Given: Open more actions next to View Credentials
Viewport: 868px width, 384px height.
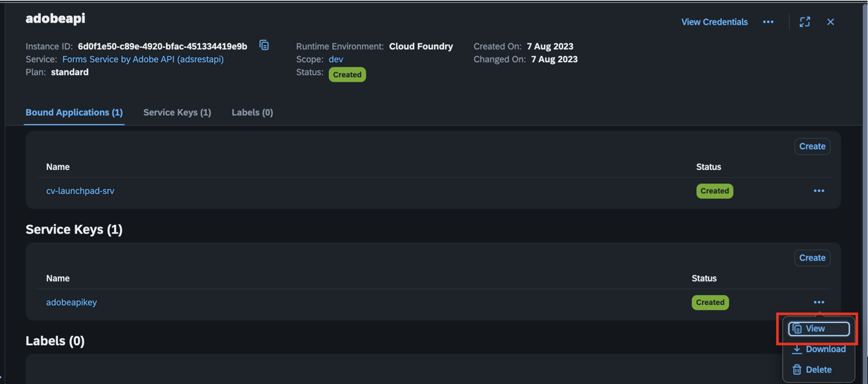Looking at the screenshot, I should [x=768, y=22].
